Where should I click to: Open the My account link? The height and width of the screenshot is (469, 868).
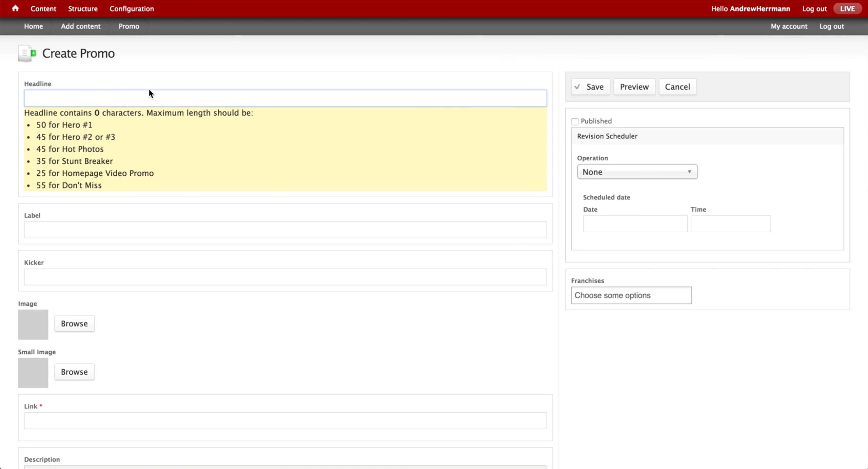(x=789, y=26)
